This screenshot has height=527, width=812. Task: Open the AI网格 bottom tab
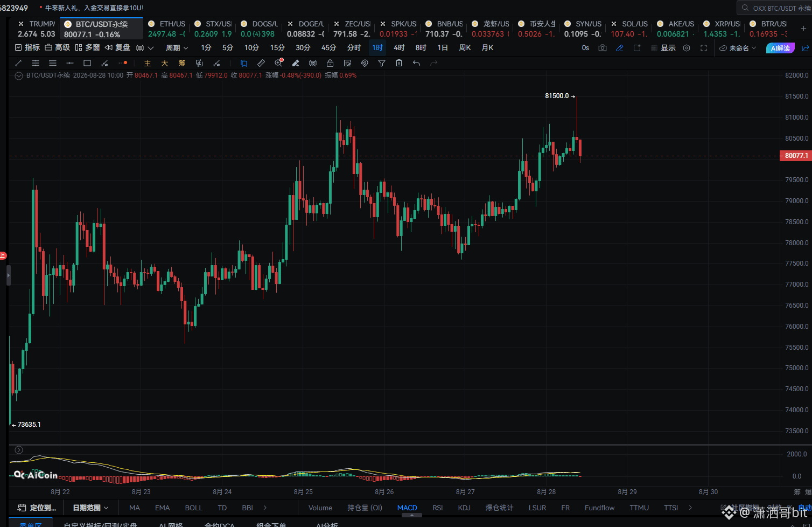pyautogui.click(x=171, y=524)
